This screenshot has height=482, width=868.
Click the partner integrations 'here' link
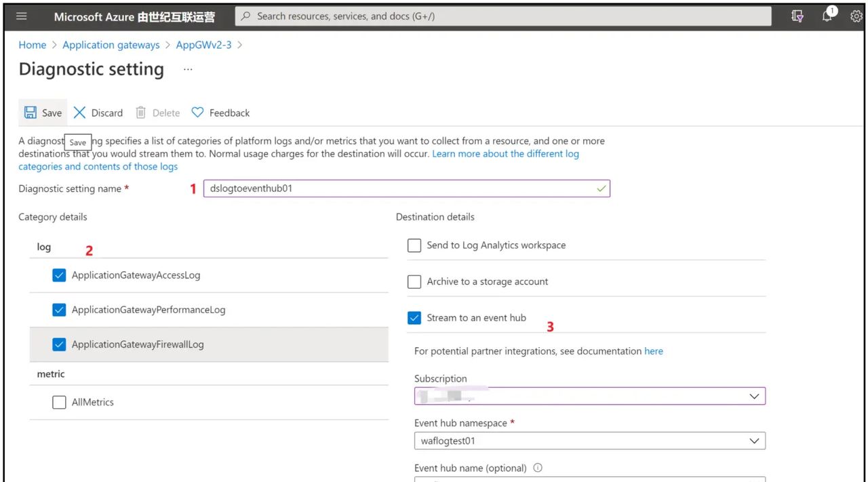click(653, 350)
